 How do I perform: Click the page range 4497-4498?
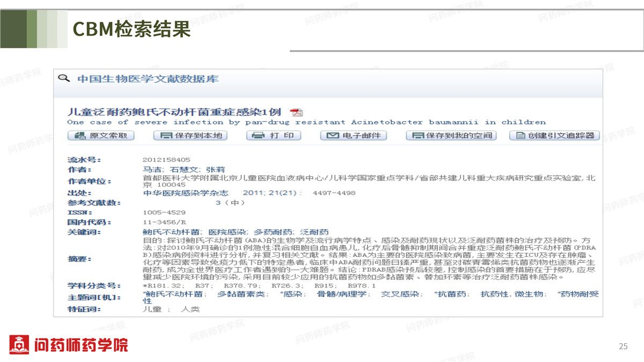pyautogui.click(x=334, y=193)
